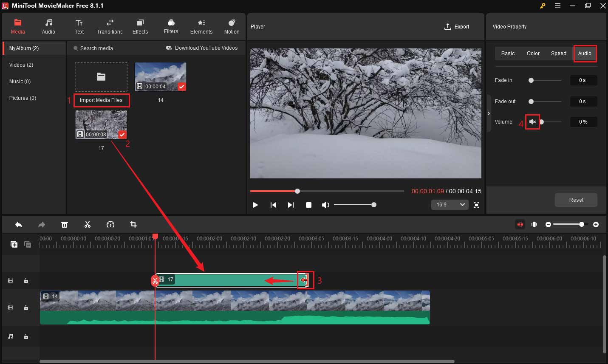Select clip 14 on the timeline
The height and width of the screenshot is (364, 608).
click(235, 308)
